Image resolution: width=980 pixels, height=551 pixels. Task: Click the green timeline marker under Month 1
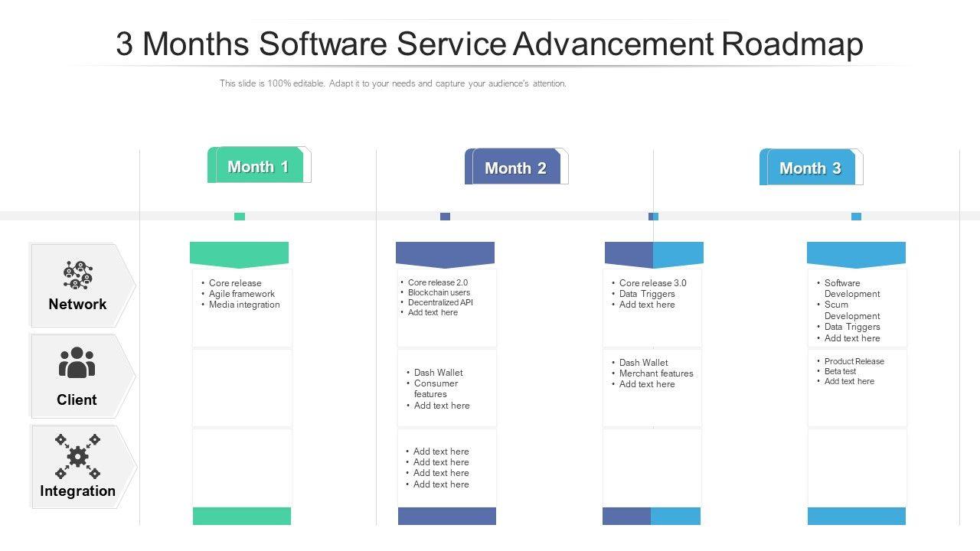click(240, 217)
